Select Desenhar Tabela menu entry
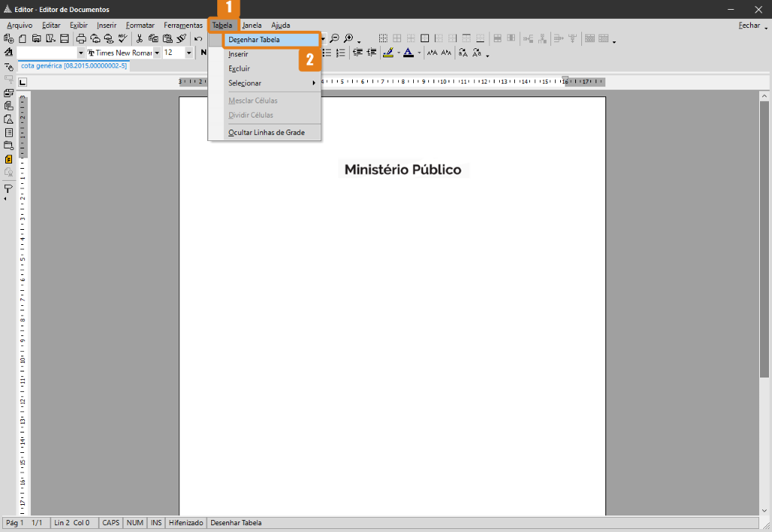The height and width of the screenshot is (532, 772). (x=253, y=39)
